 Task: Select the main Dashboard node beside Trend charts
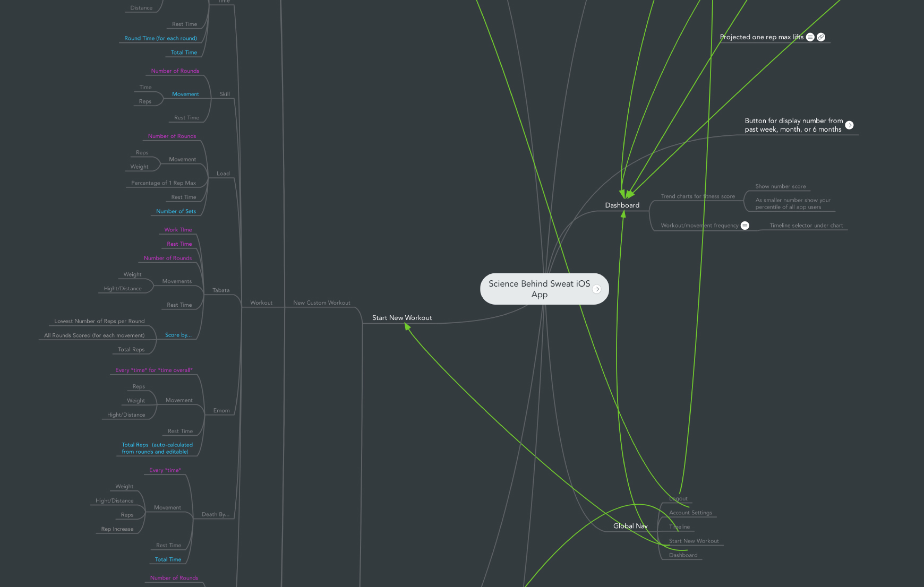pyautogui.click(x=622, y=205)
